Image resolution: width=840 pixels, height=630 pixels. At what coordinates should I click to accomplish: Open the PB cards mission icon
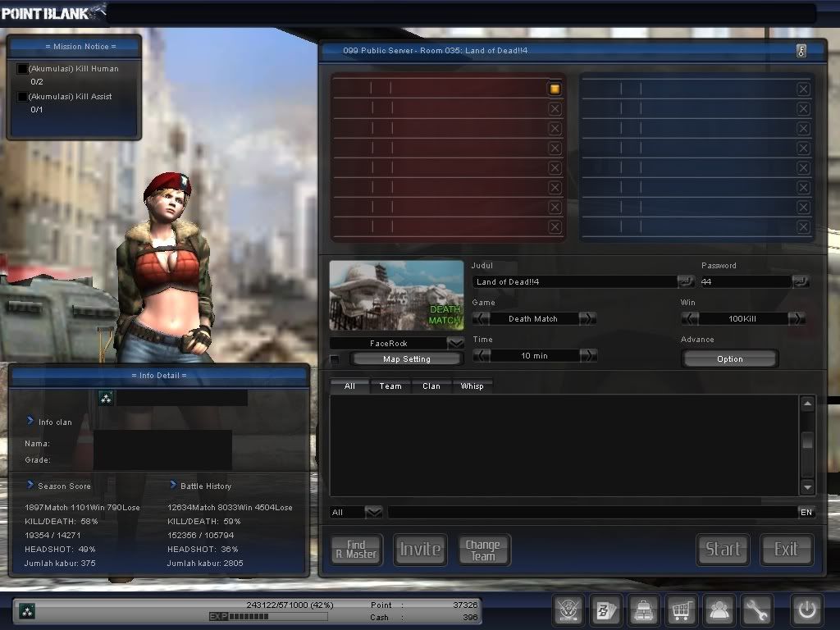[606, 609]
